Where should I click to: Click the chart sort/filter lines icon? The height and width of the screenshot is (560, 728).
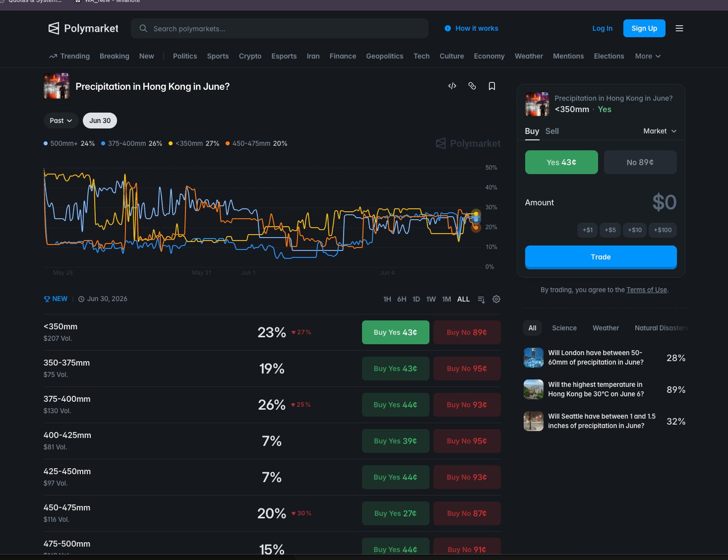point(481,299)
